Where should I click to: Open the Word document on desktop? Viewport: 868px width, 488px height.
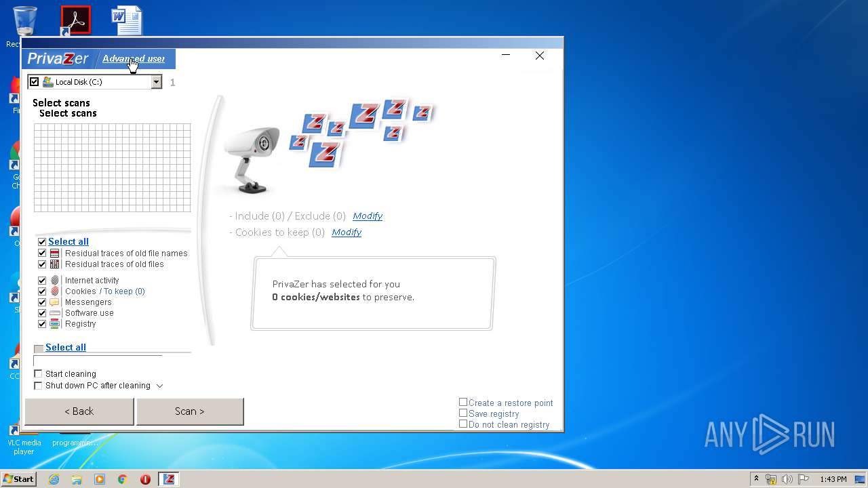tap(127, 20)
